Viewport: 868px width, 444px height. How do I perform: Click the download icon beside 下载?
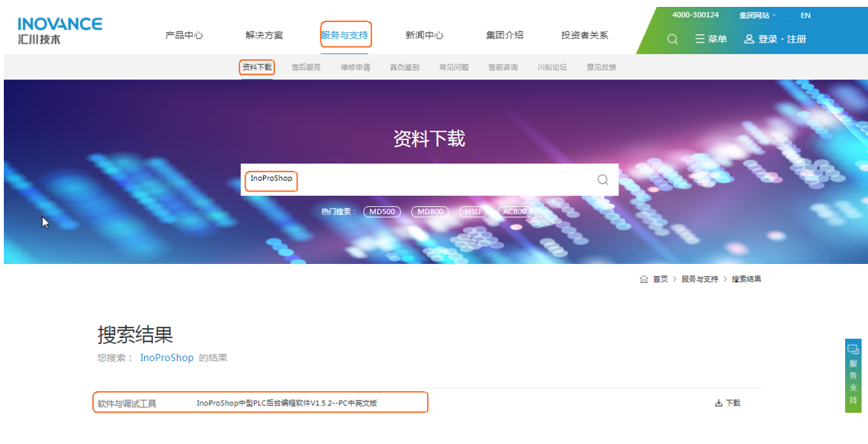tap(719, 403)
